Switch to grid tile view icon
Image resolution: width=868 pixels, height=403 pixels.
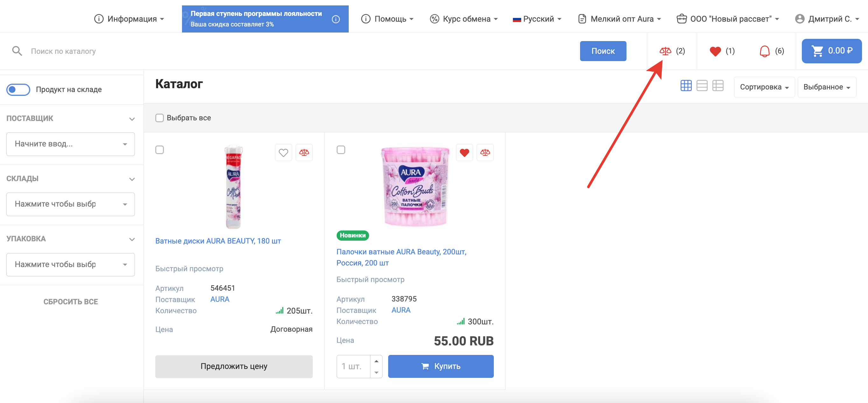click(x=686, y=86)
